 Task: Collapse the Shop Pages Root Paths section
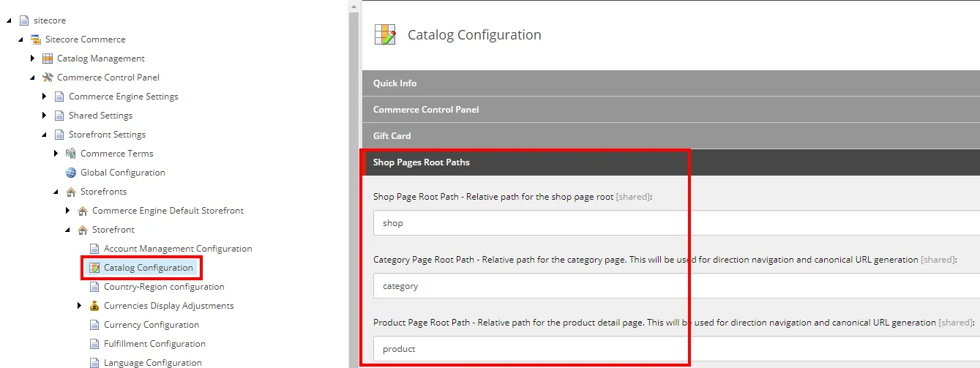coord(670,162)
